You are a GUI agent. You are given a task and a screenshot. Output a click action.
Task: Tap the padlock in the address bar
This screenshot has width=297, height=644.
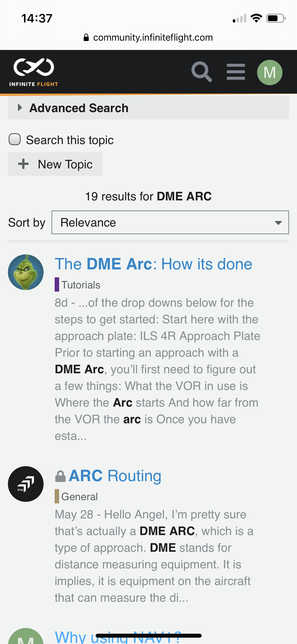[86, 38]
